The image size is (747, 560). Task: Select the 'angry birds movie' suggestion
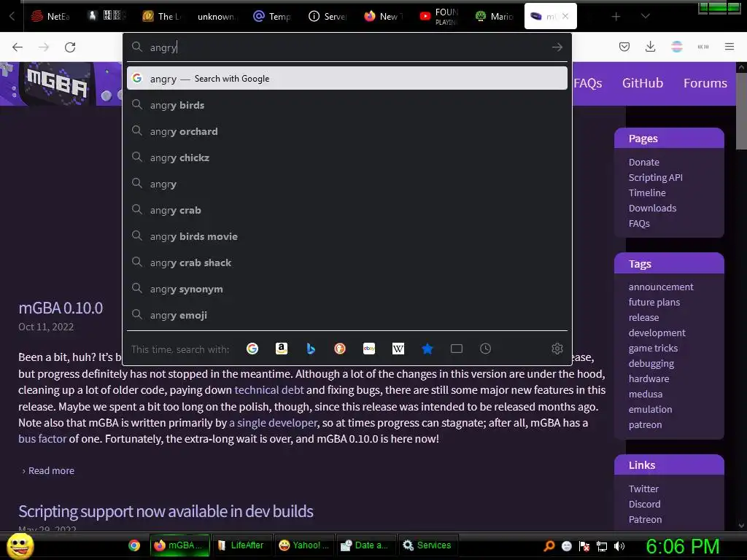(x=347, y=236)
